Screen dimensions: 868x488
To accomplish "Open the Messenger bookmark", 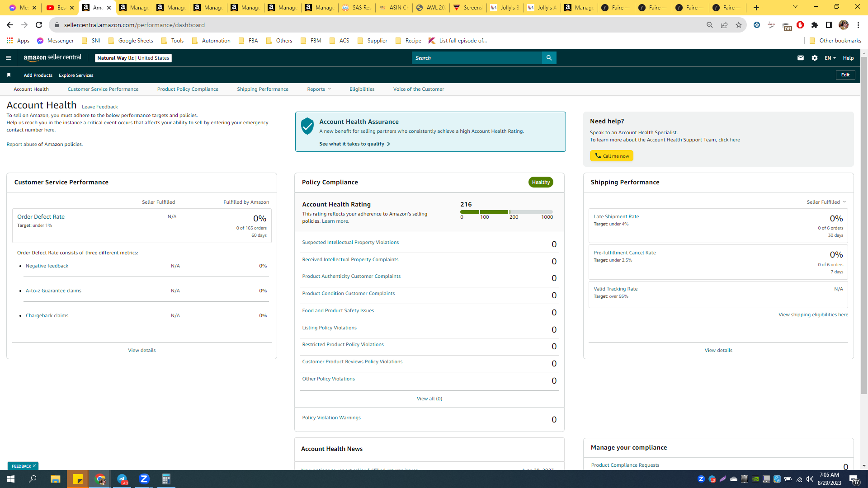I will click(x=55, y=41).
